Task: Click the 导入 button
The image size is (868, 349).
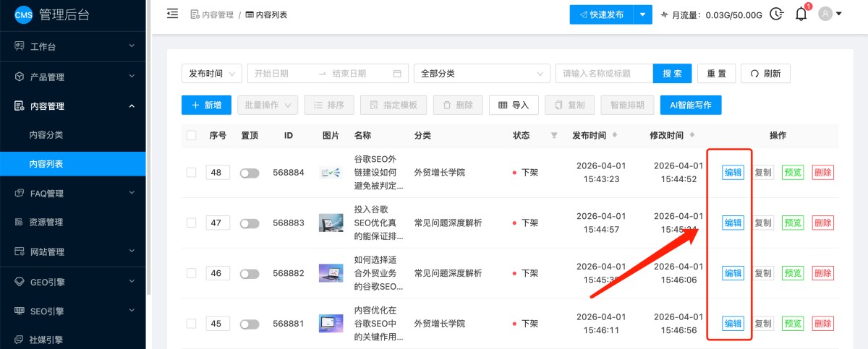Action: click(514, 105)
